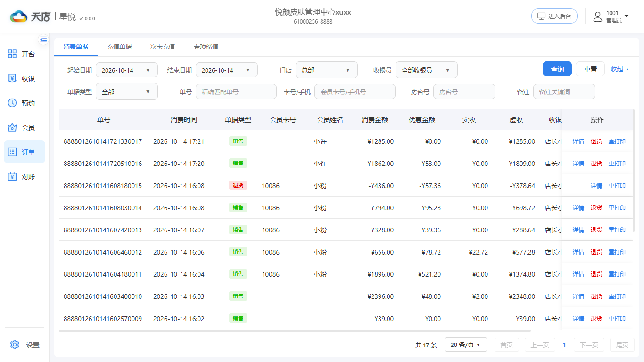
Task: Focus the 单号 input field
Action: [236, 92]
